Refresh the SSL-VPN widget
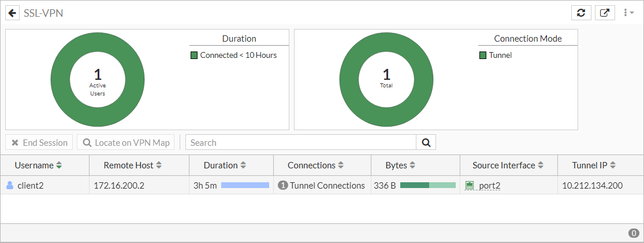 click(x=581, y=13)
